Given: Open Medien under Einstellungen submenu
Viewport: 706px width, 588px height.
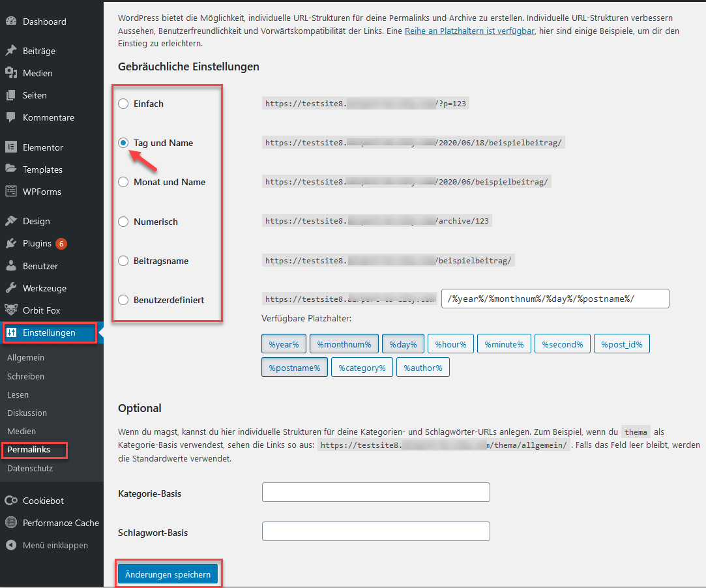Looking at the screenshot, I should [x=22, y=431].
